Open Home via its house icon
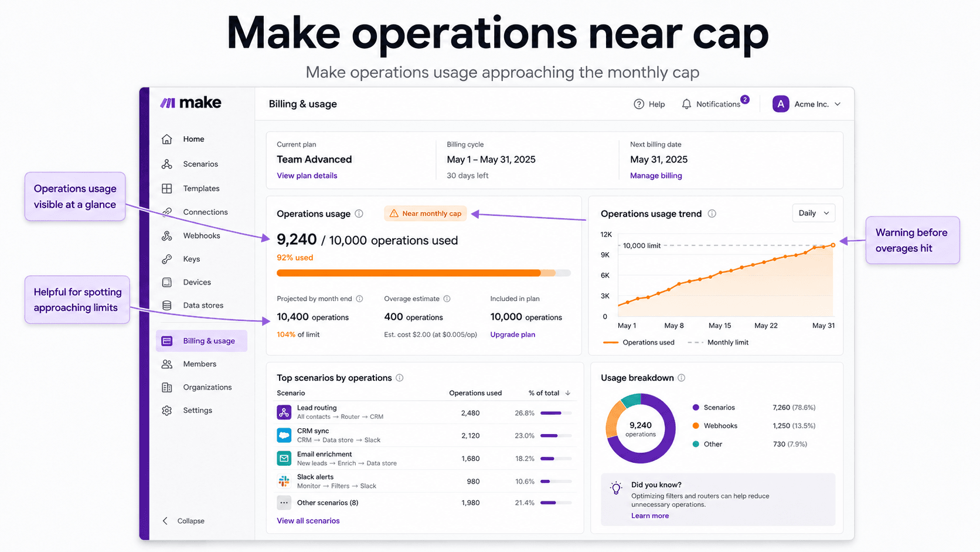Viewport: 980px width, 552px height. (x=167, y=139)
